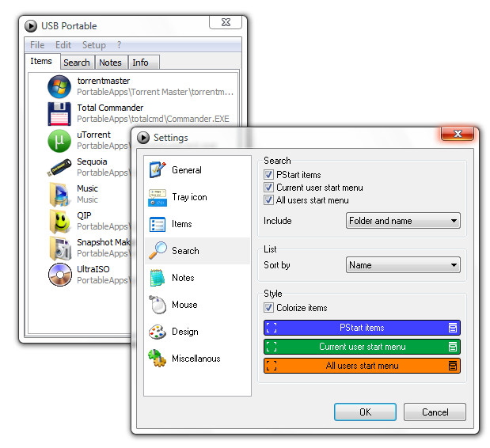Click text color icon on Current user bar

453,347
